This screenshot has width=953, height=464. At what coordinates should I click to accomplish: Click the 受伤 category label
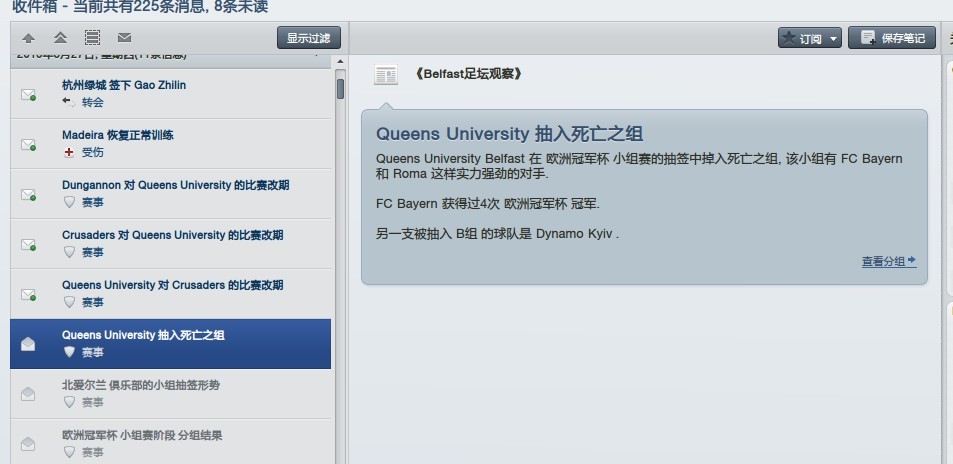(x=92, y=152)
